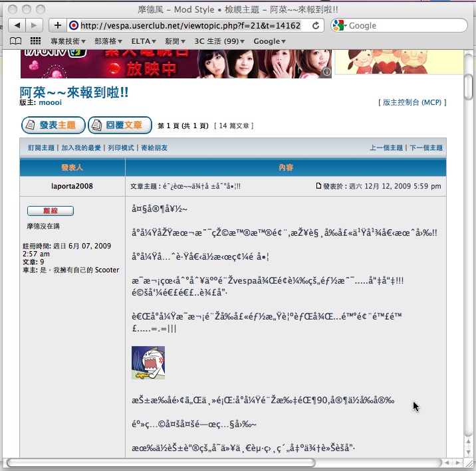Click the 訂閱主題 subscribe link
Screen dimensions: 476x471
point(41,147)
